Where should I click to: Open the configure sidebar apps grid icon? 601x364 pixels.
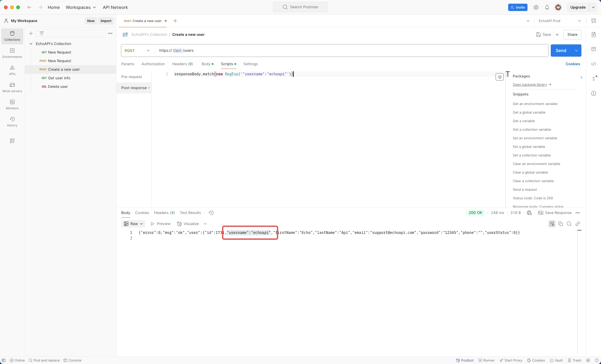[12, 141]
